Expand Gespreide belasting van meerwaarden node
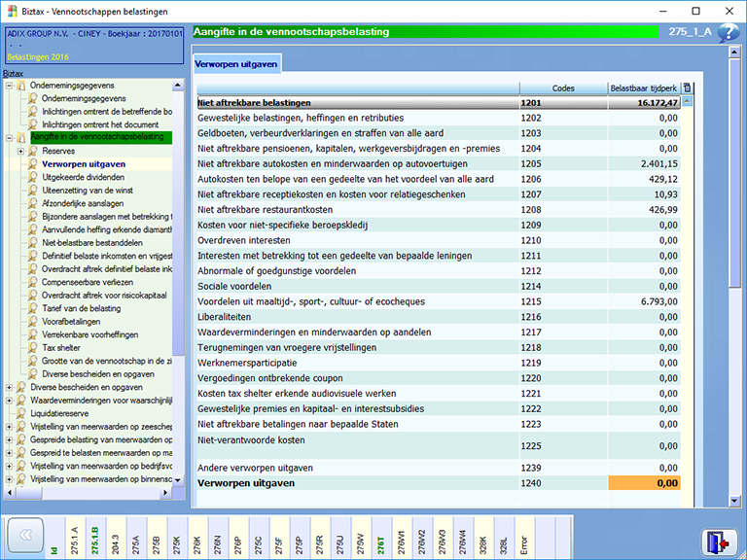Screen dimensions: 747x560 (9, 439)
